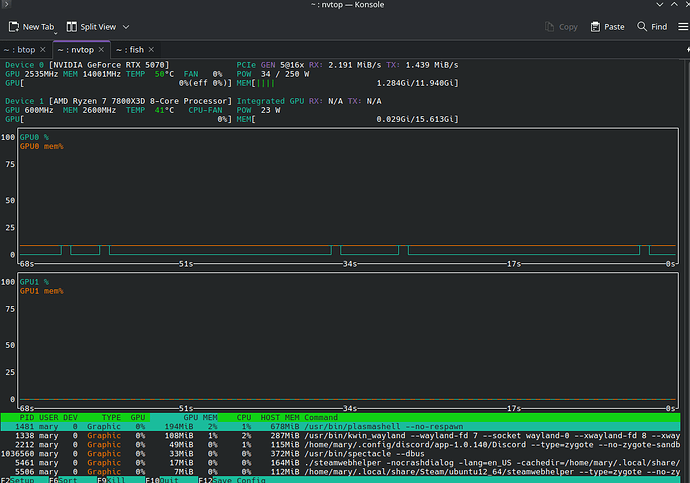Open the hamburger menu in the toolbar
Screen dimensions: 690x483
(x=683, y=27)
